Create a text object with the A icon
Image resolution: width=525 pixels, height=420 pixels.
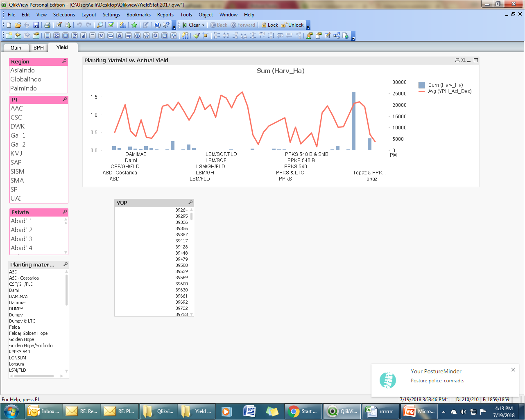[x=120, y=36]
